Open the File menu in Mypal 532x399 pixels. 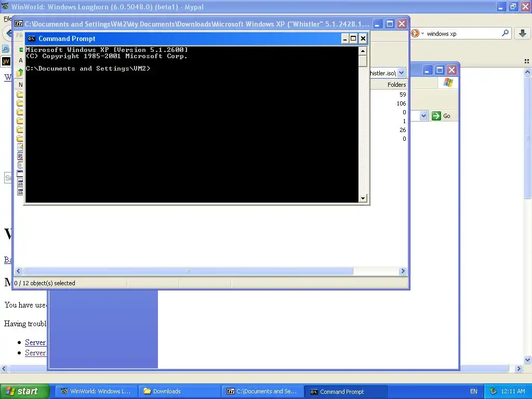pos(7,19)
